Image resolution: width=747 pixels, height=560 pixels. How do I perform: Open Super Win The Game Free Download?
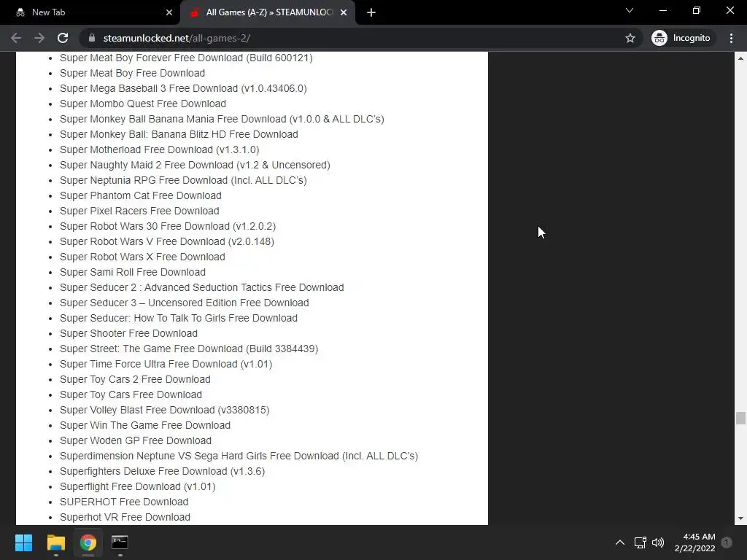tap(145, 425)
